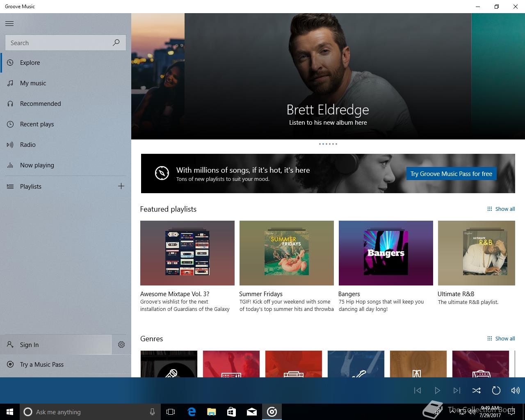Open Task View from taskbar
The width and height of the screenshot is (525, 420).
pos(171,412)
